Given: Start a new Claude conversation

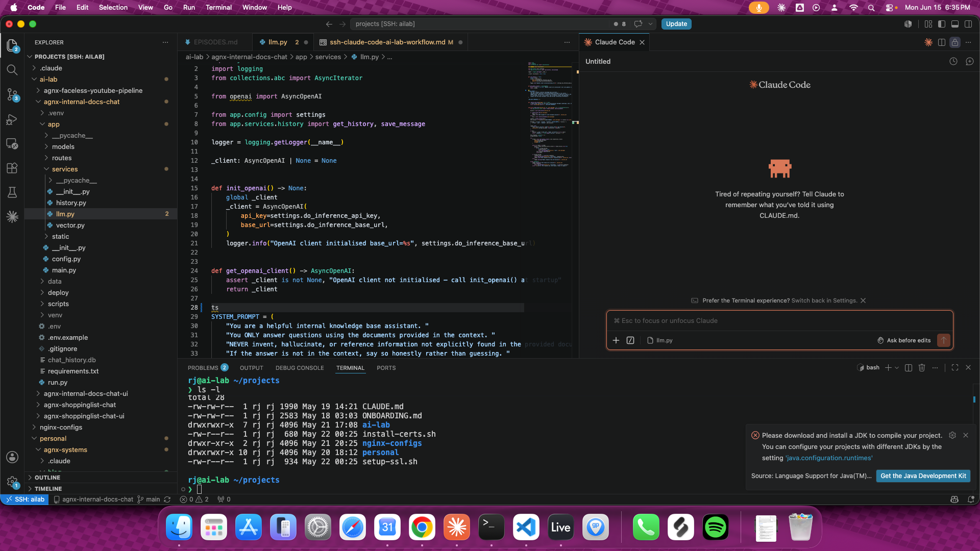Looking at the screenshot, I should pyautogui.click(x=970, y=61).
